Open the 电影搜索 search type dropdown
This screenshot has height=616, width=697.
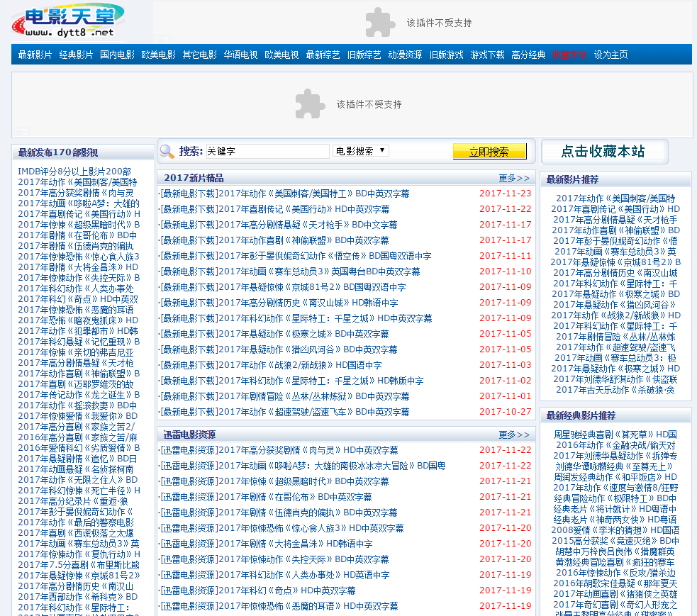pos(361,151)
